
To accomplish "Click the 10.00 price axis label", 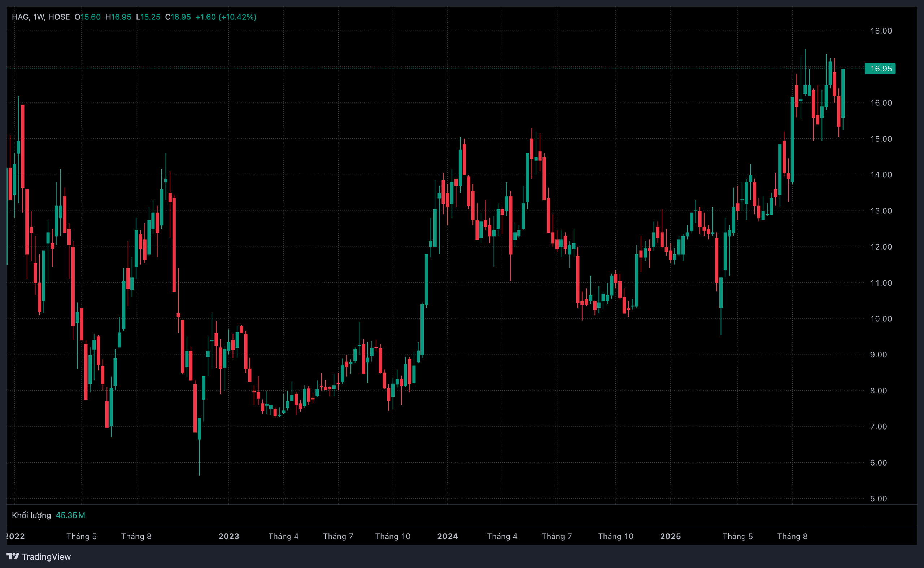I will click(881, 318).
